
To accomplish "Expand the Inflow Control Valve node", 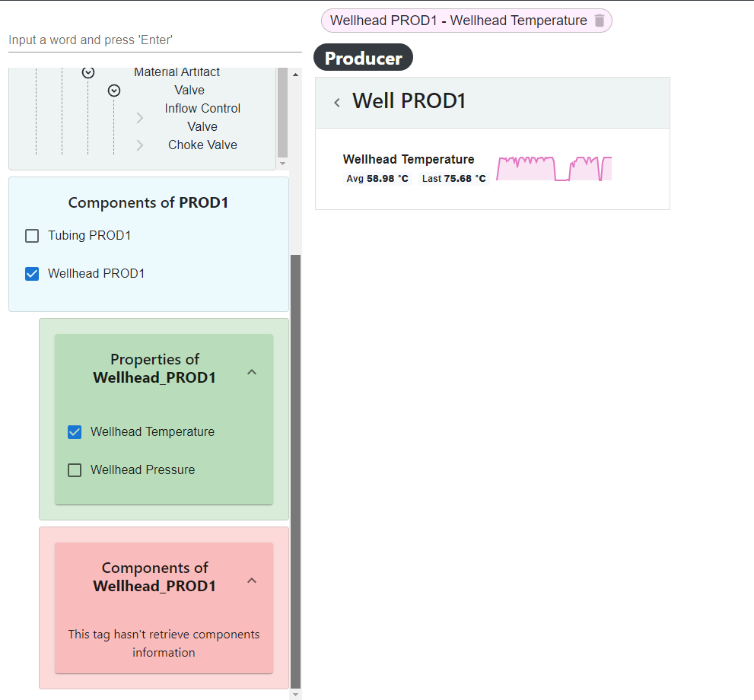I will 140,118.
